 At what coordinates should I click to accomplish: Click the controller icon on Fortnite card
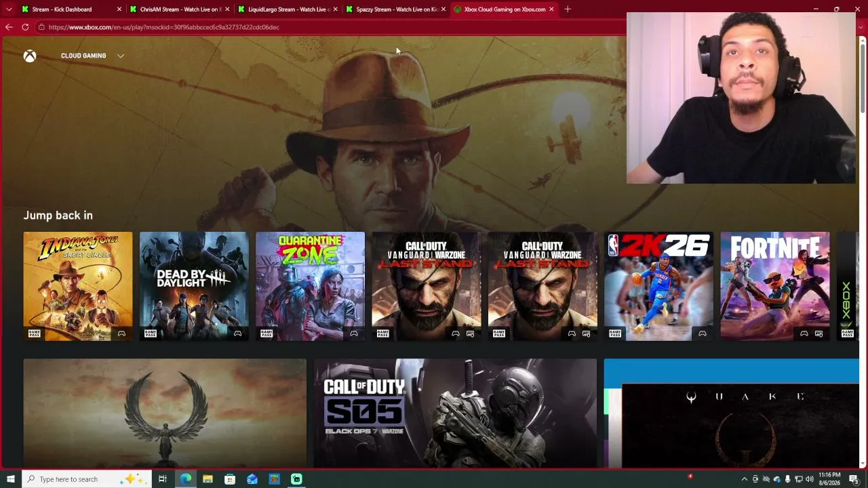pos(804,333)
